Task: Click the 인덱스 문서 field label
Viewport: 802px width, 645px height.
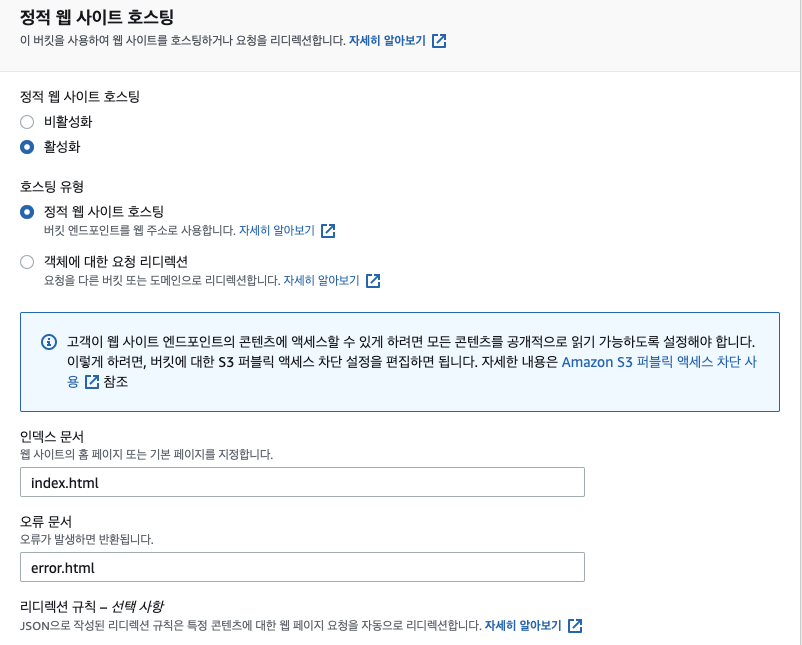Action: pyautogui.click(x=52, y=437)
